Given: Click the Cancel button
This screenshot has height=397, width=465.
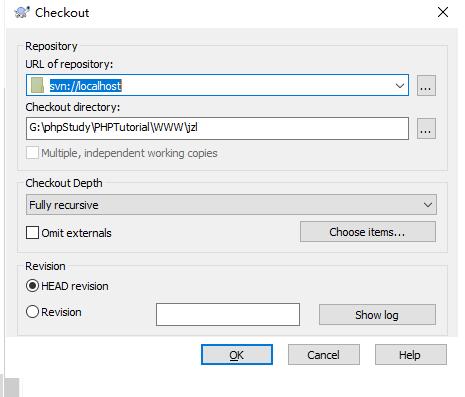Looking at the screenshot, I should [324, 355].
